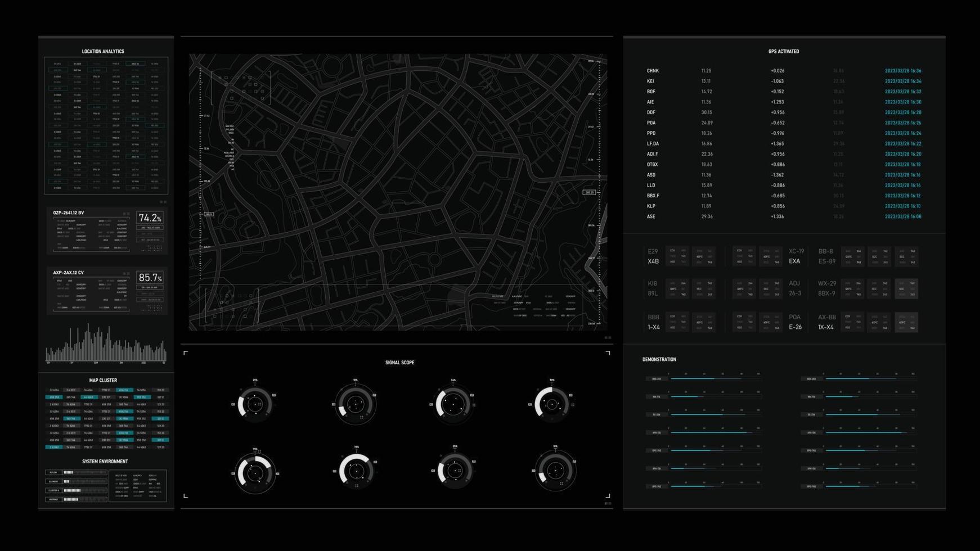This screenshot has height=551, width=980.
Task: Click the timestamp 2023/03/28 16:36
Action: [903, 71]
